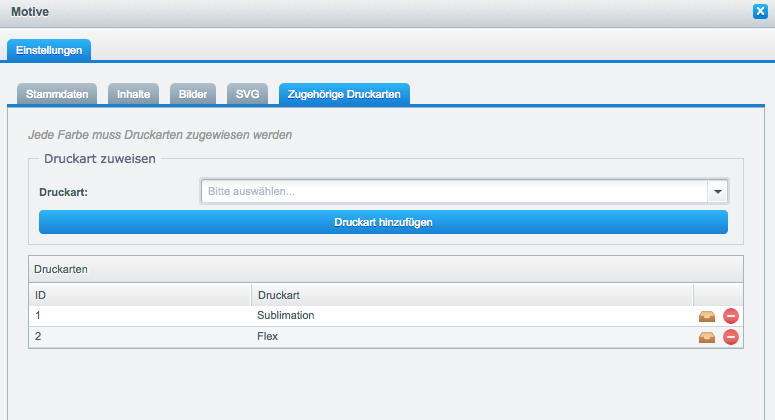
Task: Click the red remove icon for Sublimation
Action: point(730,316)
